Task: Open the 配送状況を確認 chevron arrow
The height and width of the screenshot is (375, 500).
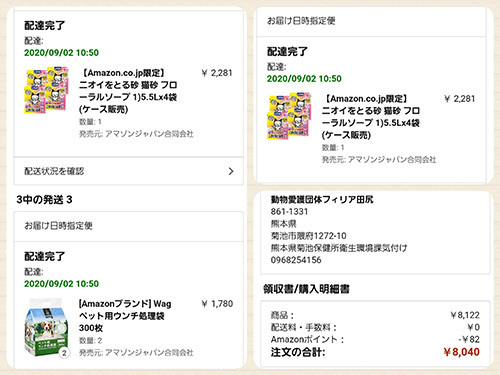Action: 231,171
